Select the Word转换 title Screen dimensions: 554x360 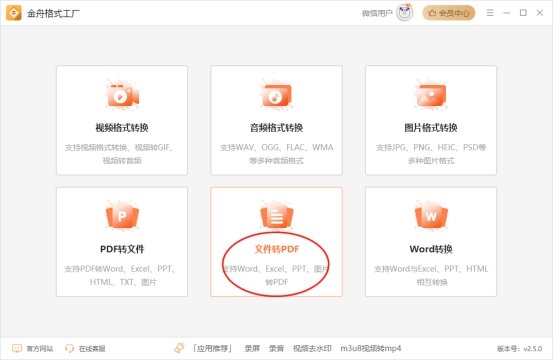[431, 249]
